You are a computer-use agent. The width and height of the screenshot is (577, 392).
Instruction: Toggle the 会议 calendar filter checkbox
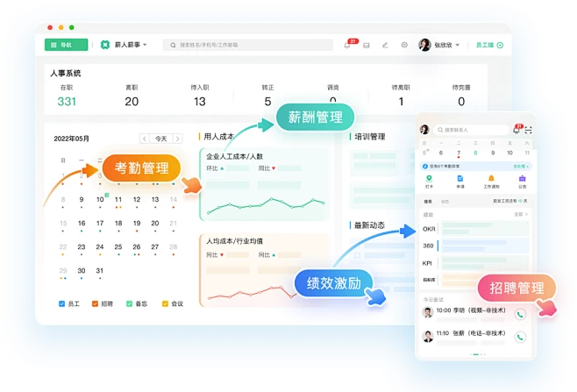pos(165,303)
